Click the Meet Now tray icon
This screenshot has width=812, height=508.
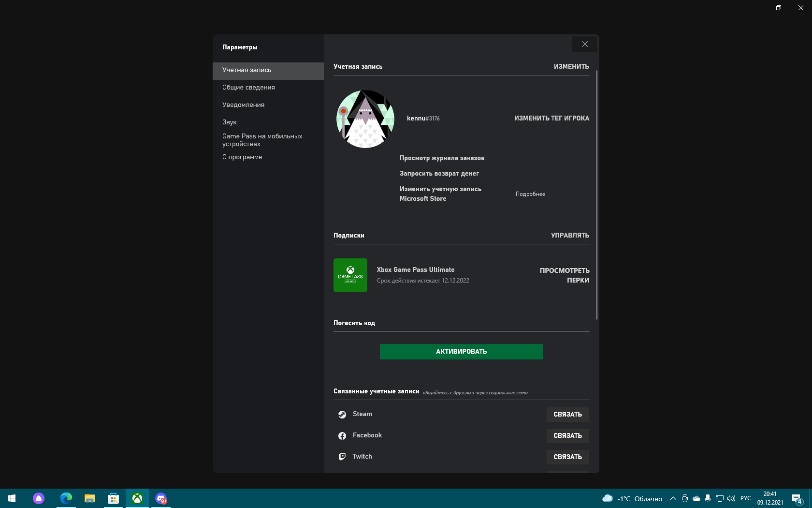point(684,498)
